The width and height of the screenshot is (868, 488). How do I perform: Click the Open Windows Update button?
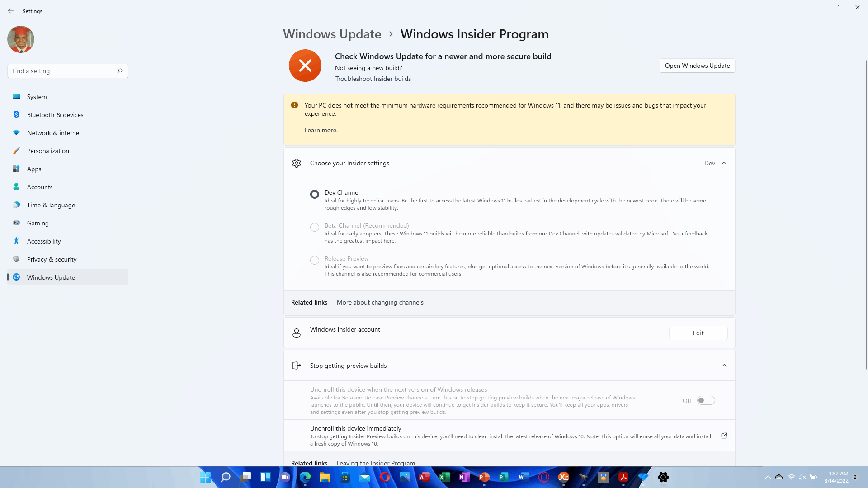tap(697, 66)
